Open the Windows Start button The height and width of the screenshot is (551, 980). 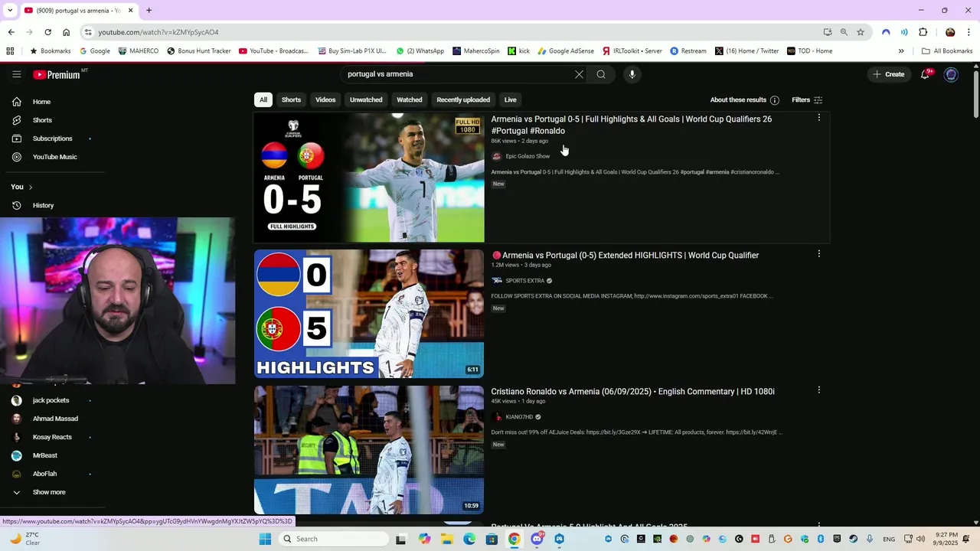point(265,539)
